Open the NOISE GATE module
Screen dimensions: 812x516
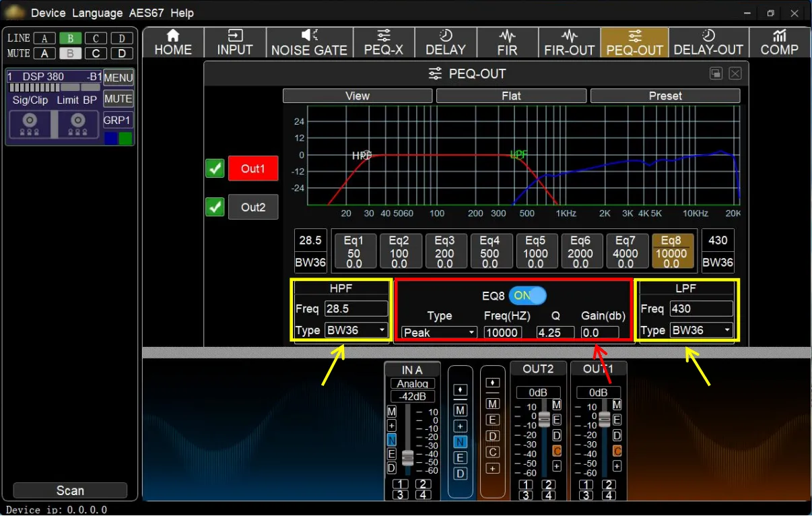[x=309, y=42]
